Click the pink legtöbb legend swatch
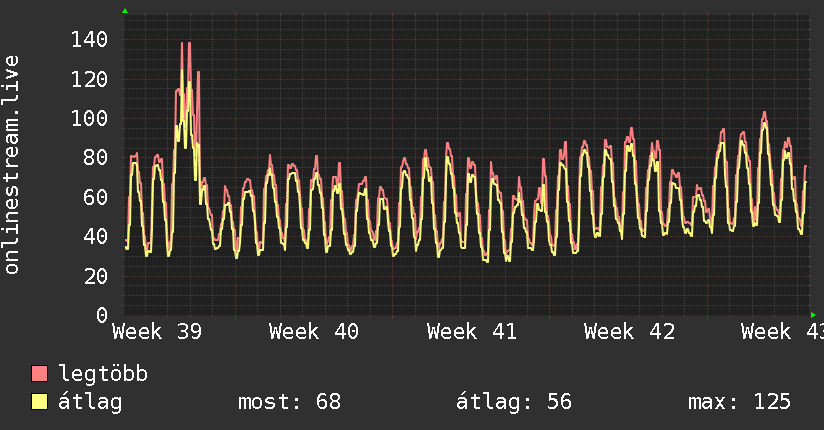 [39, 373]
